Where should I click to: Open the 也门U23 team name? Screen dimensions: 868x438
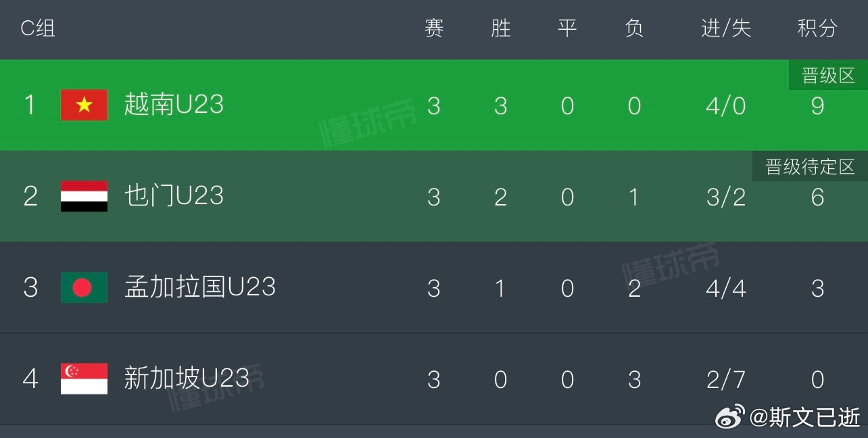click(x=174, y=196)
